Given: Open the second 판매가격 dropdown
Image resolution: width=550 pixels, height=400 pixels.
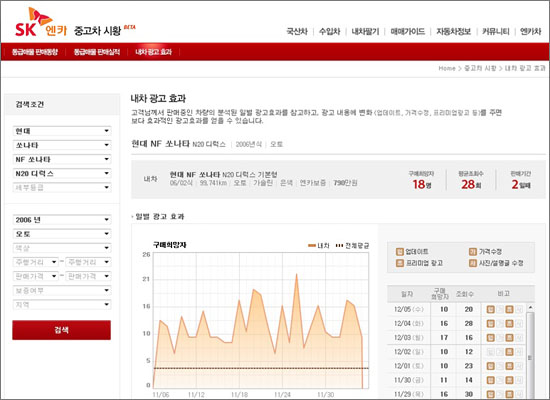Looking at the screenshot, I should point(88,276).
